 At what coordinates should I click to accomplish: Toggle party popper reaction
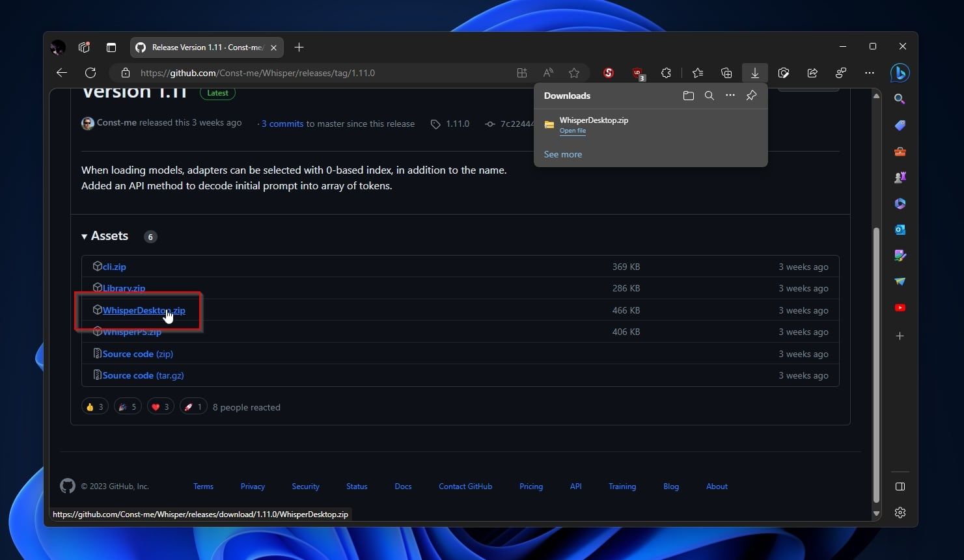coord(128,407)
